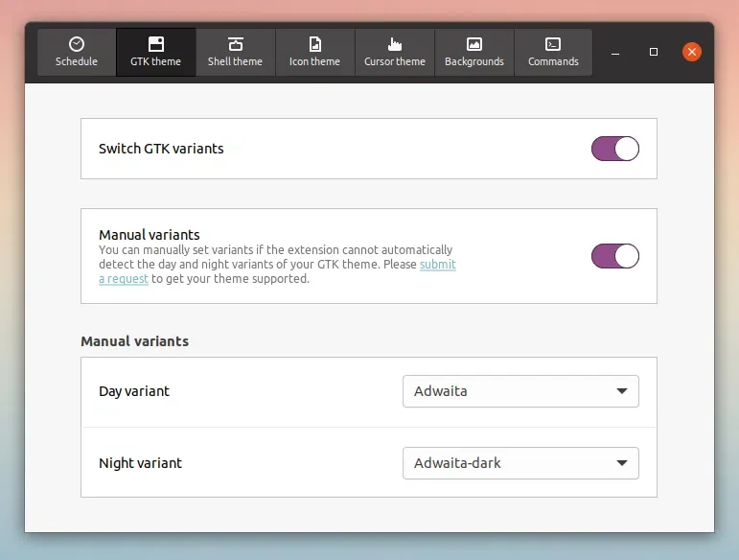The height and width of the screenshot is (560, 739).
Task: Click the "Switch GTK variants" label text
Action: [161, 149]
